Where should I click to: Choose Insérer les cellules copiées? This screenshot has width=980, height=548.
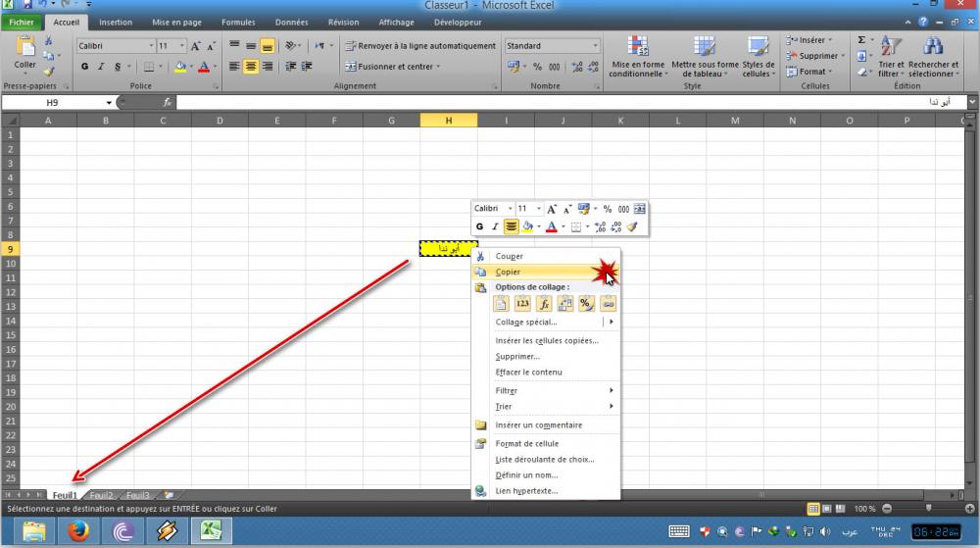[x=547, y=340]
